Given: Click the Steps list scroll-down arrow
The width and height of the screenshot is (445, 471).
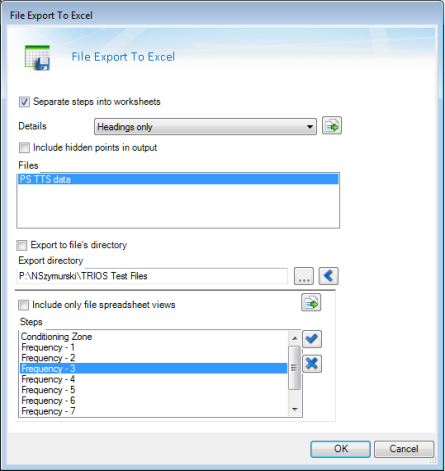Looking at the screenshot, I should pyautogui.click(x=295, y=409).
